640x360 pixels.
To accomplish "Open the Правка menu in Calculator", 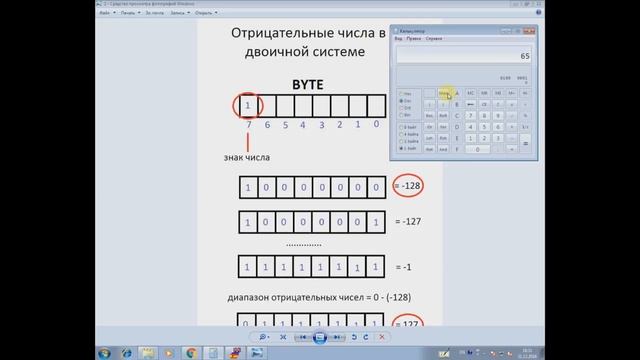I will tap(414, 39).
